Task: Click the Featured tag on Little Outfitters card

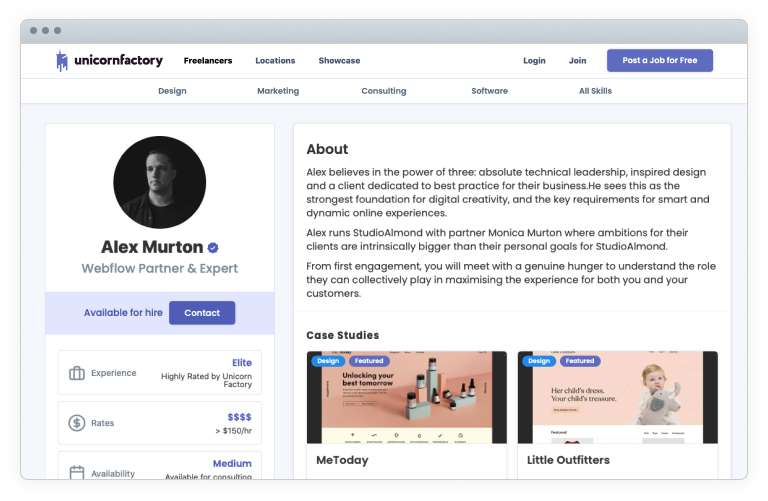Action: [x=580, y=361]
